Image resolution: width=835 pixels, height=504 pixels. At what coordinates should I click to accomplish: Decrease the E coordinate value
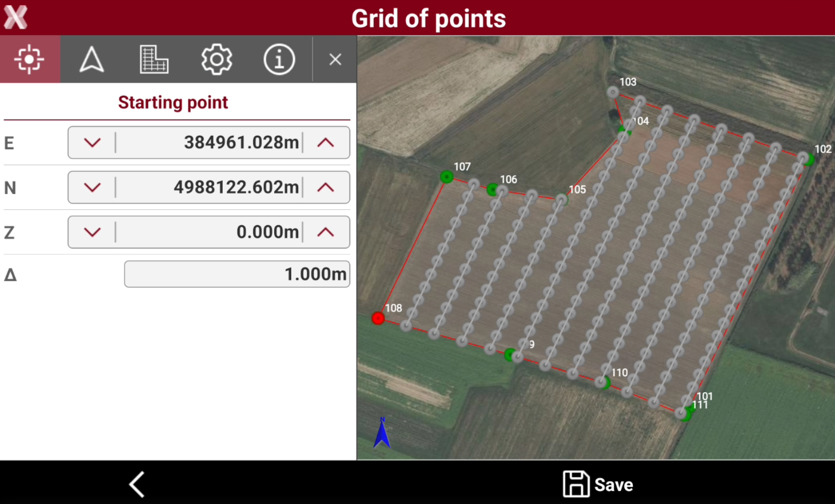coord(92,142)
